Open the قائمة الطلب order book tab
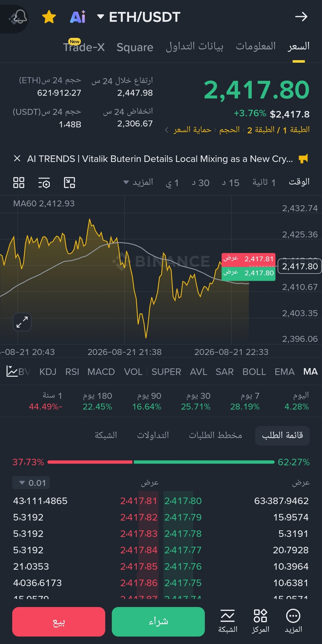Viewport: 322px width, 644px height. (282, 435)
